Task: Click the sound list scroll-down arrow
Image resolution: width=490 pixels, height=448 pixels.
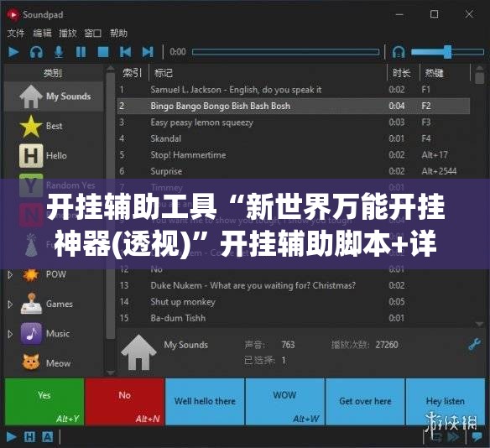Action: (x=479, y=325)
